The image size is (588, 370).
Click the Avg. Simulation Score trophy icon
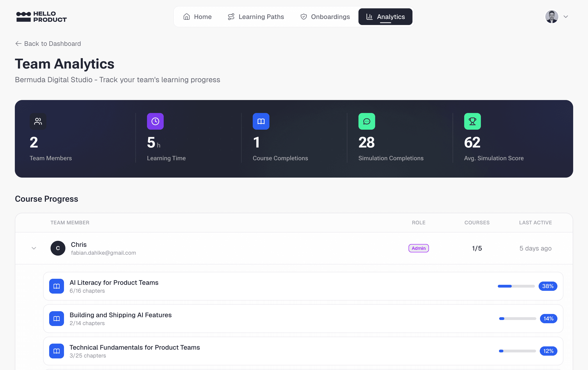point(472,121)
